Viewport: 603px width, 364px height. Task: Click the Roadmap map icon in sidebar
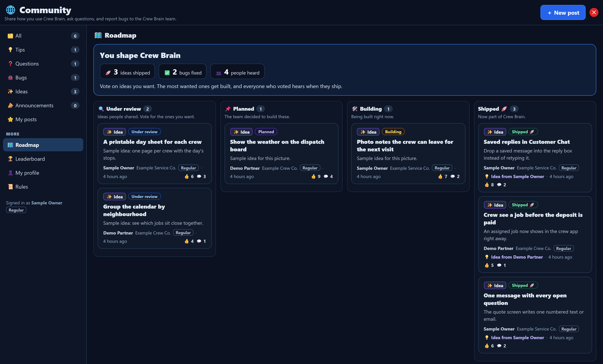point(10,145)
